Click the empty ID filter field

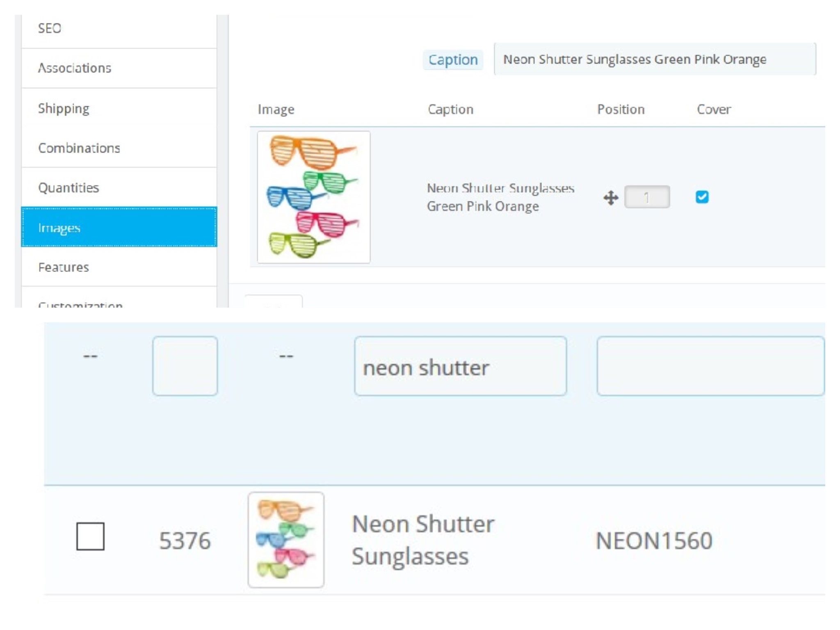[185, 366]
